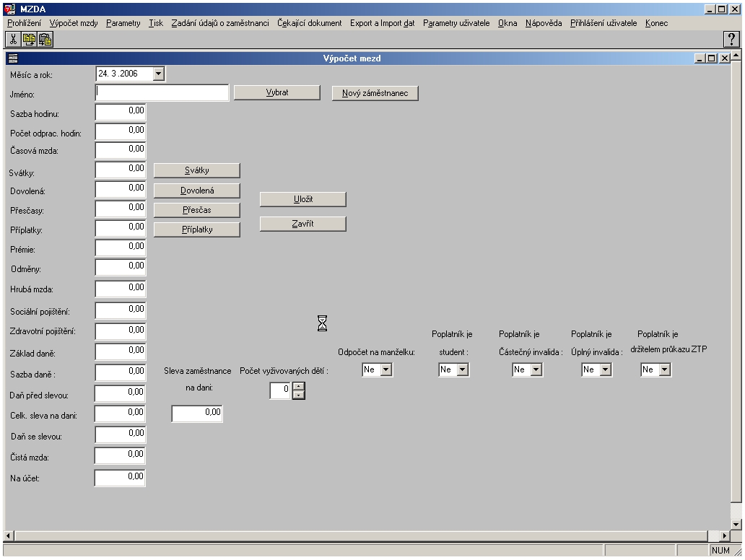Click the Vybrat button
745x560 pixels.
point(277,92)
